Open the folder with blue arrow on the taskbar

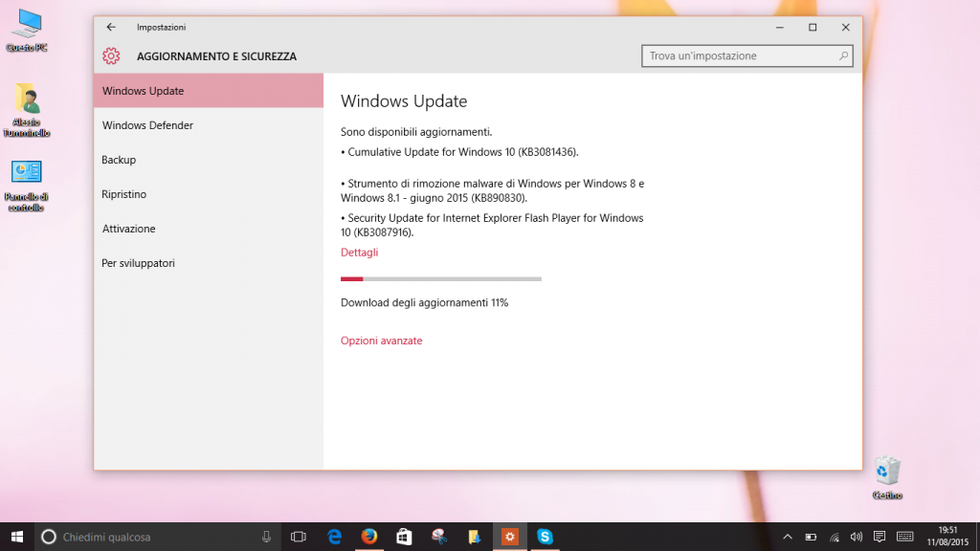tap(475, 537)
